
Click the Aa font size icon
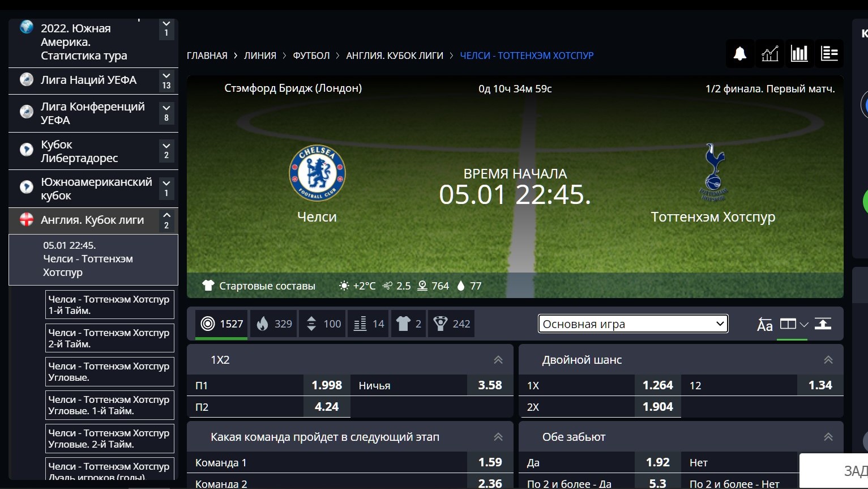[764, 324]
